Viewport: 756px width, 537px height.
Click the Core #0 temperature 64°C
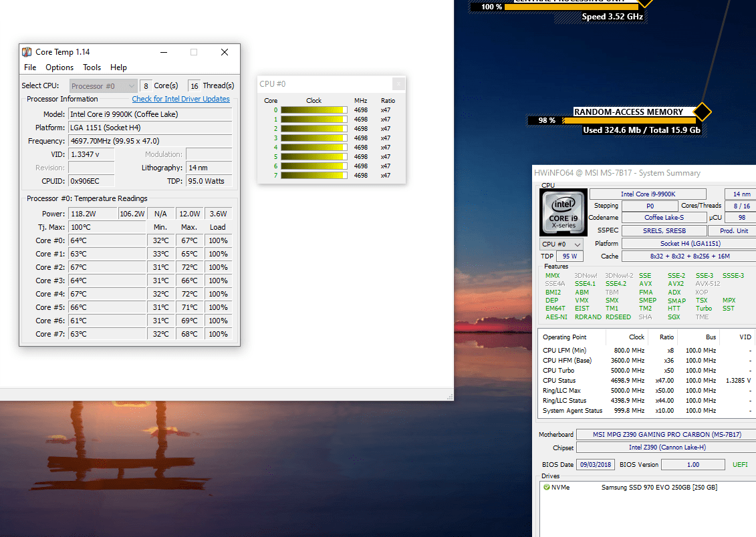106,240
